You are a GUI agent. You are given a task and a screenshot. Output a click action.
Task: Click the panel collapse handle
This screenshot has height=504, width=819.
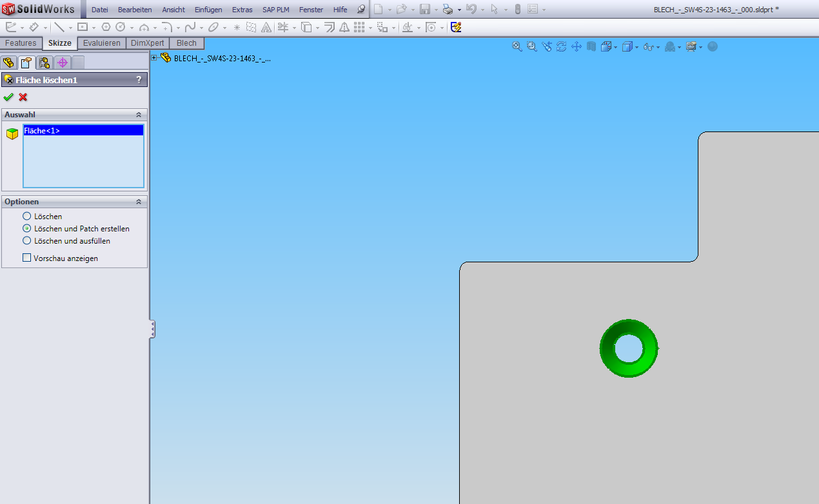coord(152,329)
